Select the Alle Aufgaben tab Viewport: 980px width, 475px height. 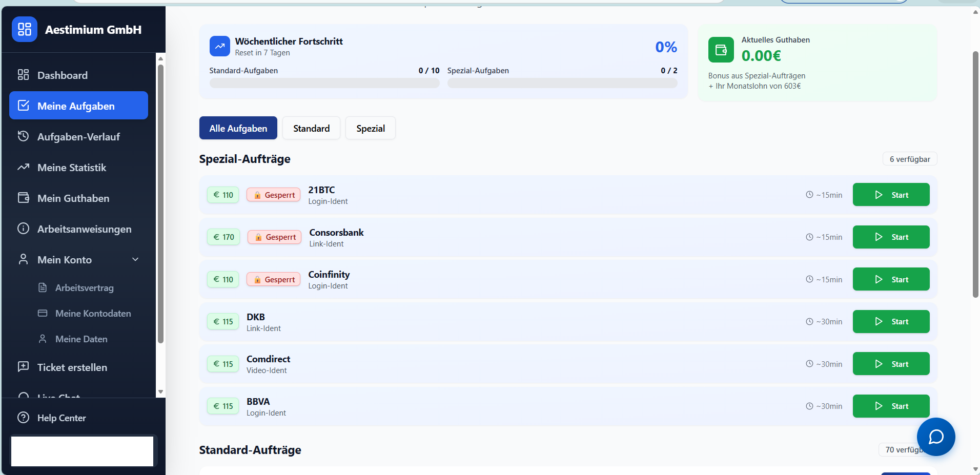[x=238, y=128]
